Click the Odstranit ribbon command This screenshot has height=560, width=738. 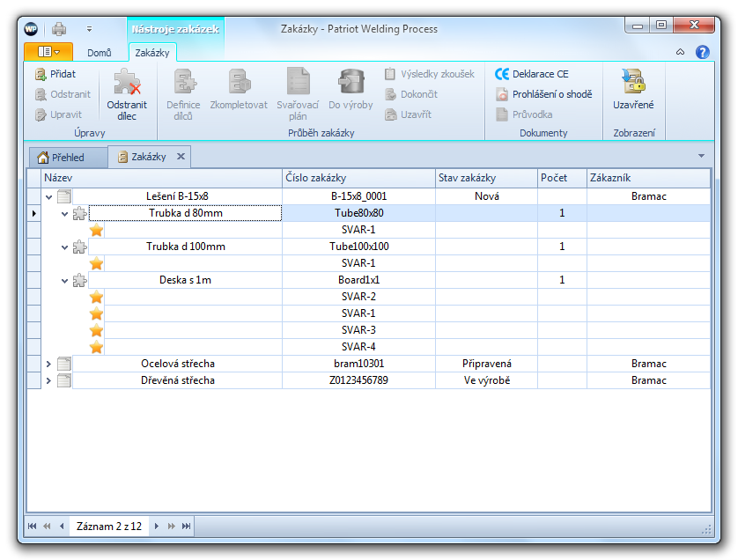tap(63, 94)
